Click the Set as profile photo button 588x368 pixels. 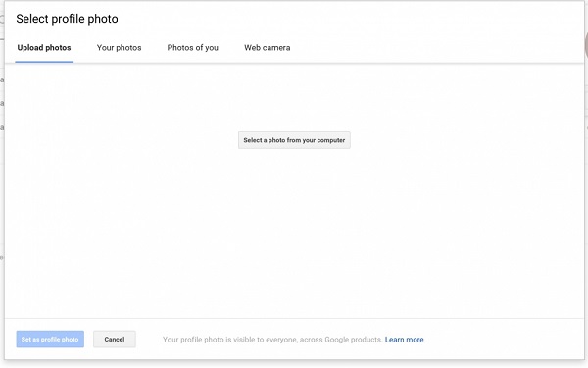coord(50,340)
